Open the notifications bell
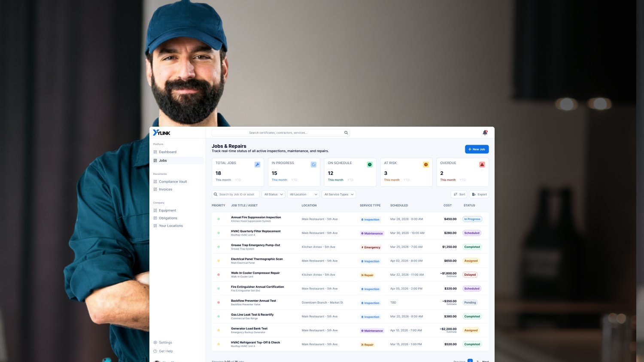Screen dimensions: 644x362 485,133
